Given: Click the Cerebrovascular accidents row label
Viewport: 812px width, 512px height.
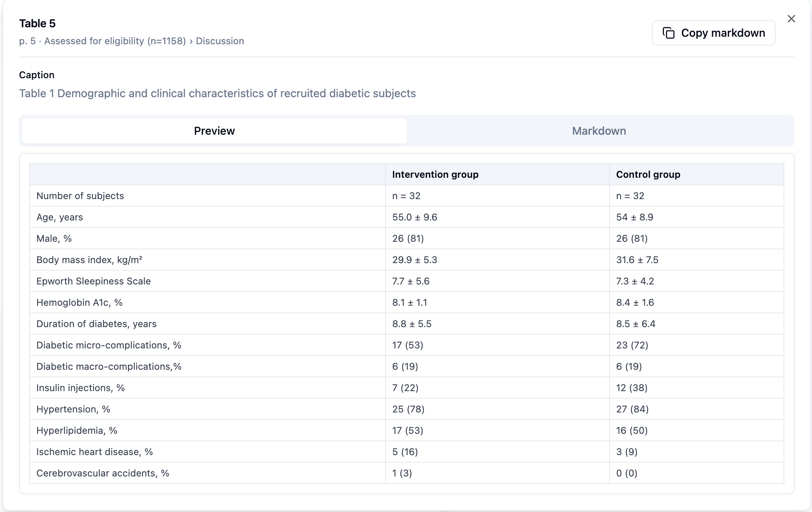Looking at the screenshot, I should (x=102, y=473).
